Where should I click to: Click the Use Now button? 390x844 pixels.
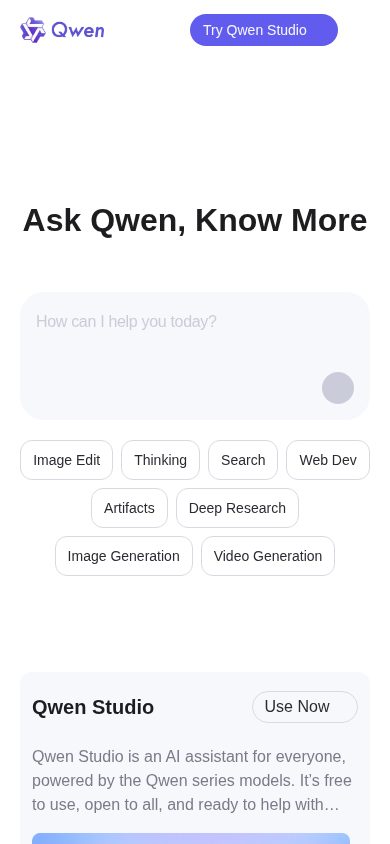pos(305,707)
